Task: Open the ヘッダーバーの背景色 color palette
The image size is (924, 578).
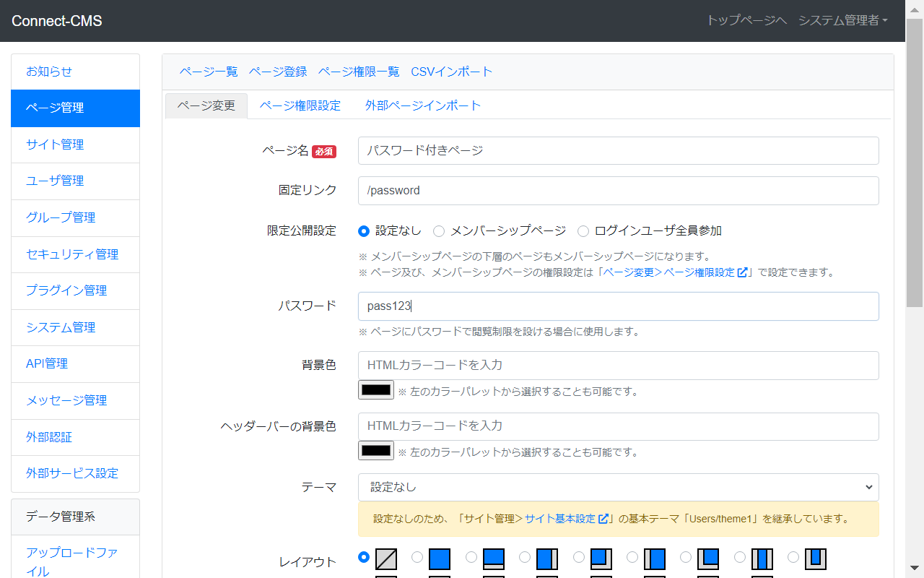Action: pos(375,450)
